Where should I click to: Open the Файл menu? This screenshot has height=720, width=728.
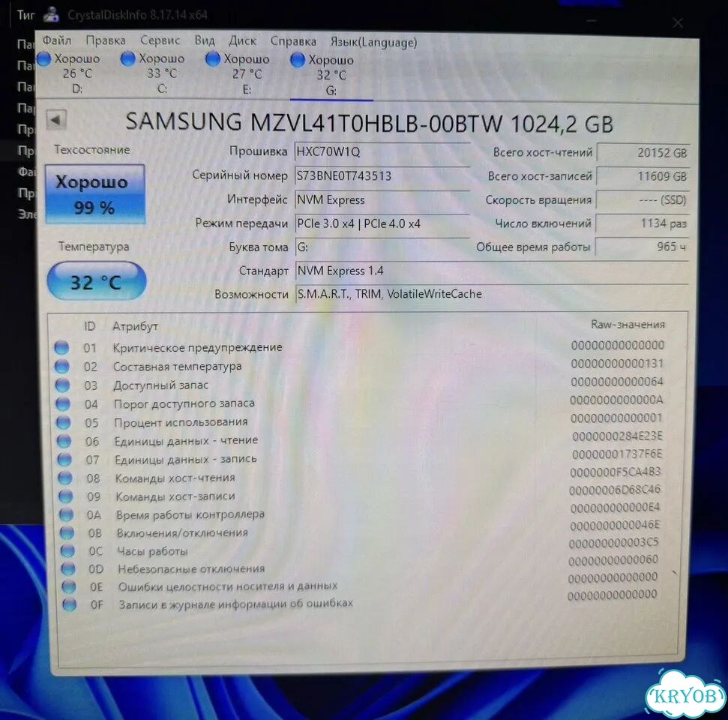point(57,41)
